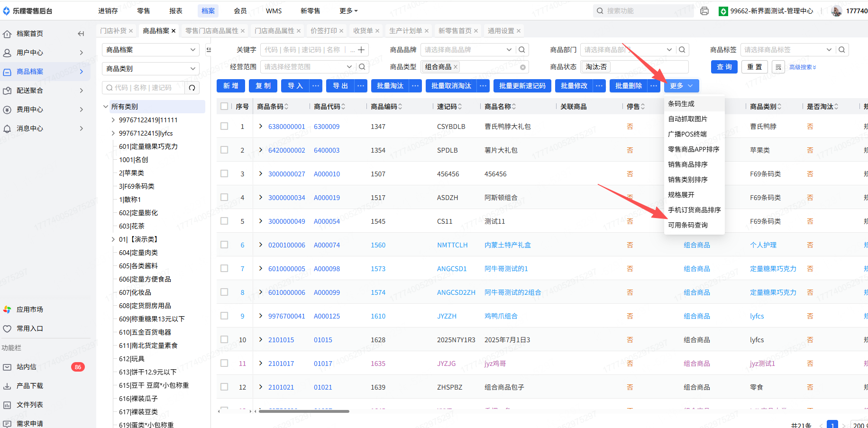Collapse the sidebar with the arrow icon beside 档案首页
This screenshot has width=868, height=428.
tap(81, 34)
